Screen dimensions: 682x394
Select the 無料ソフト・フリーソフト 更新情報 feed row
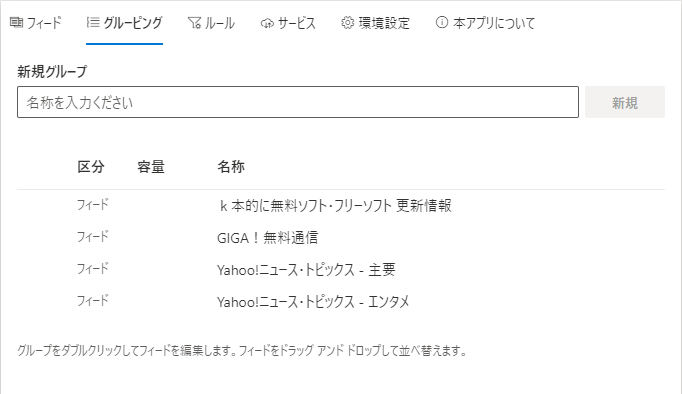341,205
